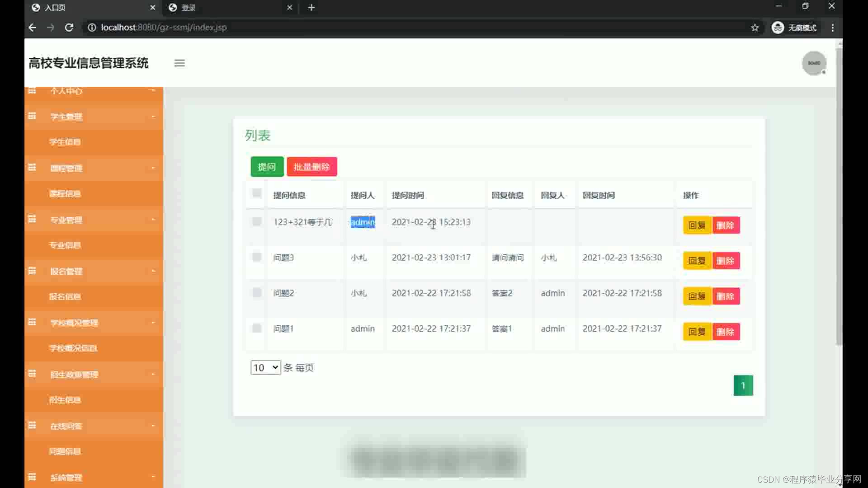This screenshot has width=868, height=488.
Task: Click the red 批量删除 button
Action: 311,167
